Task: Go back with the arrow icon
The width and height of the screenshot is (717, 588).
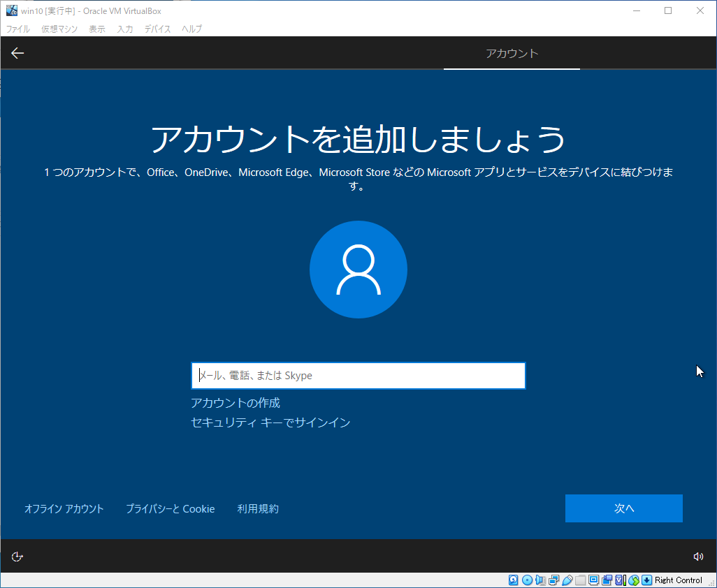Action: [x=17, y=53]
